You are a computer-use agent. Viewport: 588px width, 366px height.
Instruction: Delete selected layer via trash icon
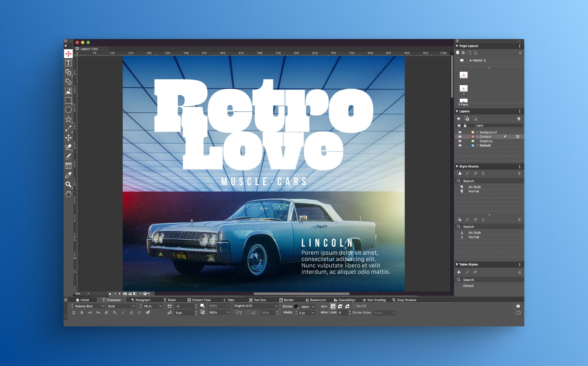pyautogui.click(x=519, y=119)
